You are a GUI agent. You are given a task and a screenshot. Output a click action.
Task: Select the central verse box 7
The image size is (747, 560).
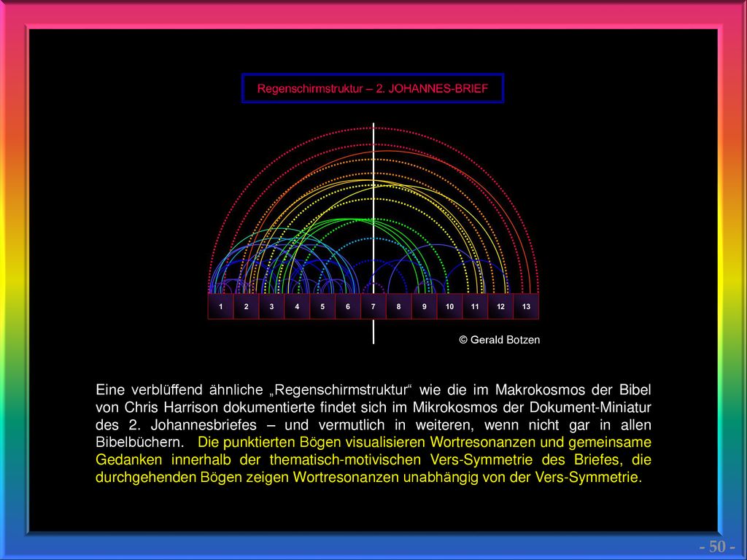click(373, 306)
